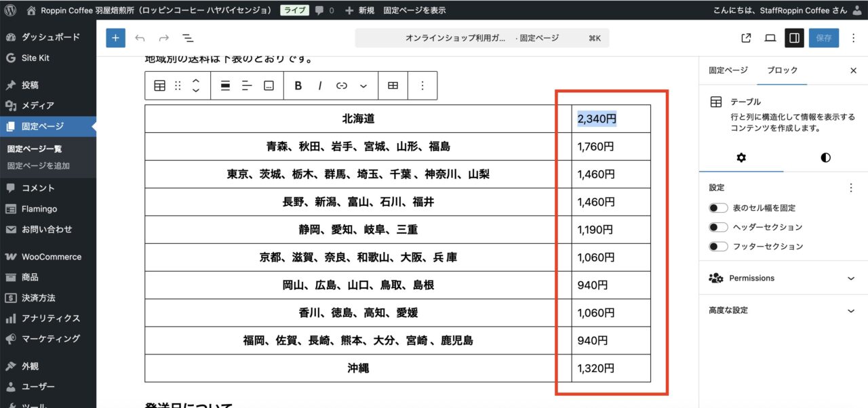Image resolution: width=868 pixels, height=408 pixels.
Task: Click the 固定ページを表示 link
Action: [x=414, y=11]
